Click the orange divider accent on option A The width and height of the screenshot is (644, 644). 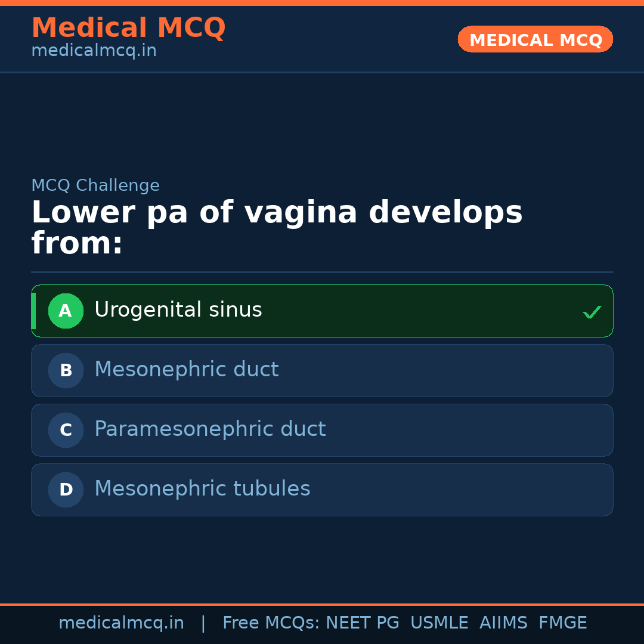pos(33,311)
